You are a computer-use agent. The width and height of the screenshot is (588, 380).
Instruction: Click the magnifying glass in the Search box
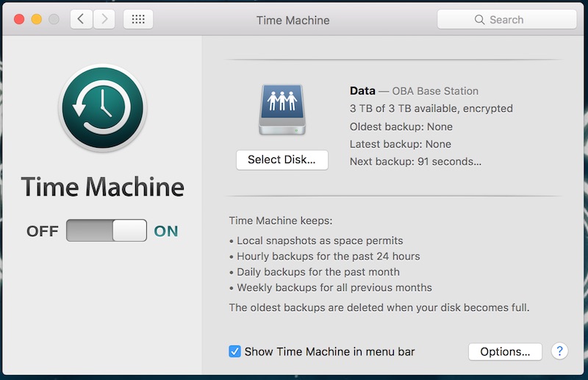(479, 20)
